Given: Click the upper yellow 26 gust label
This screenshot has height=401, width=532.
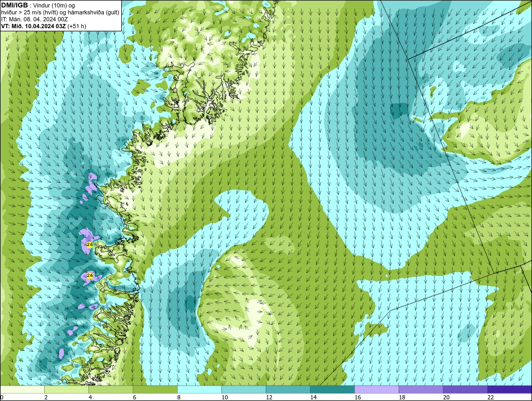Looking at the screenshot, I should pyautogui.click(x=90, y=244).
